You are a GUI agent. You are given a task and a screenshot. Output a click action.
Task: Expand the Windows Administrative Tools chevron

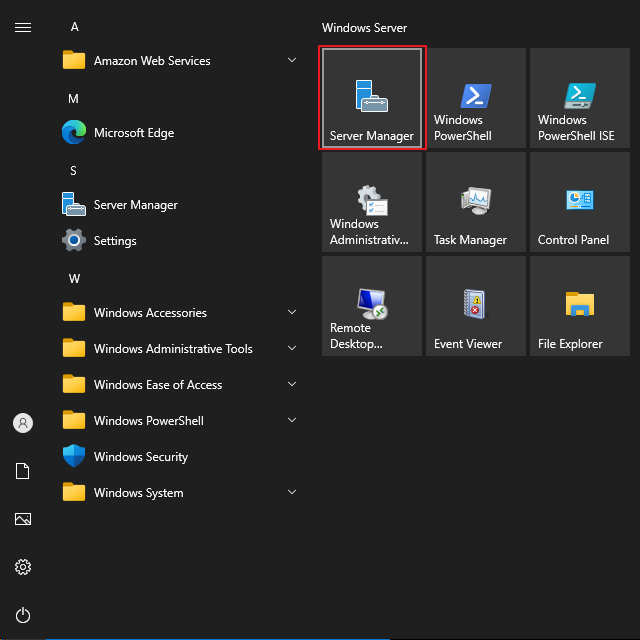292,348
